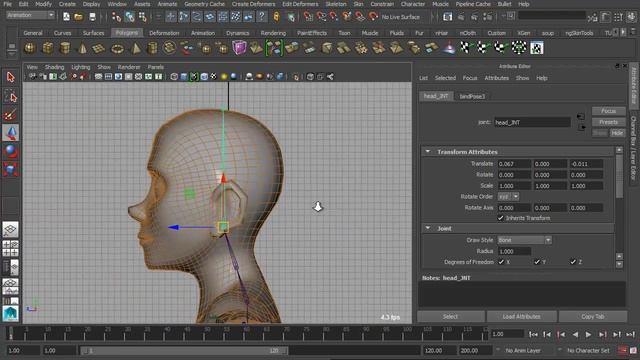This screenshot has width=640, height=360.
Task: Collapse the Joint section
Action: pos(428,228)
